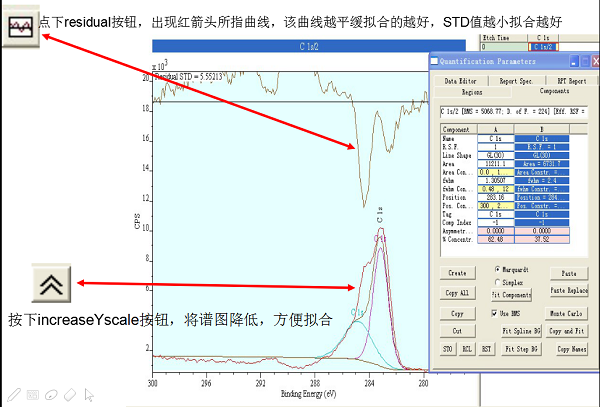Click the Fit Components button

510,294
